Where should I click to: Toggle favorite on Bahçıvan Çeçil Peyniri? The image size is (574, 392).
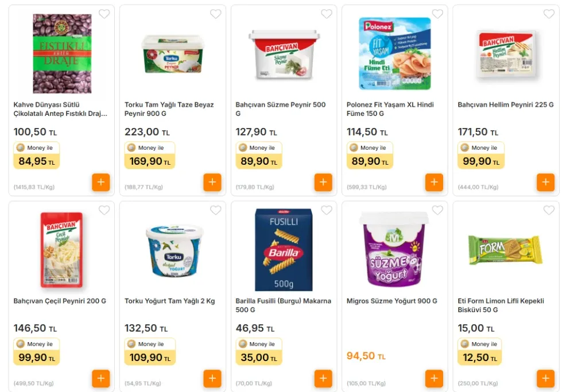click(x=104, y=211)
